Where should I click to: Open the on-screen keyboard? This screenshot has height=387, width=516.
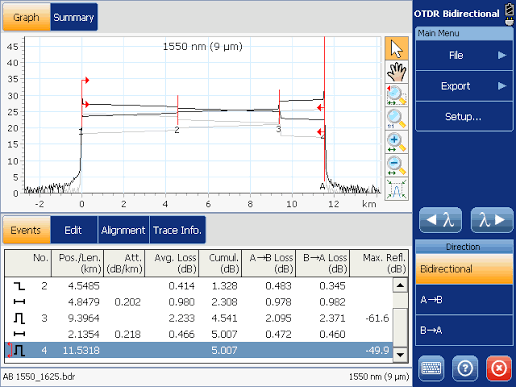click(431, 368)
